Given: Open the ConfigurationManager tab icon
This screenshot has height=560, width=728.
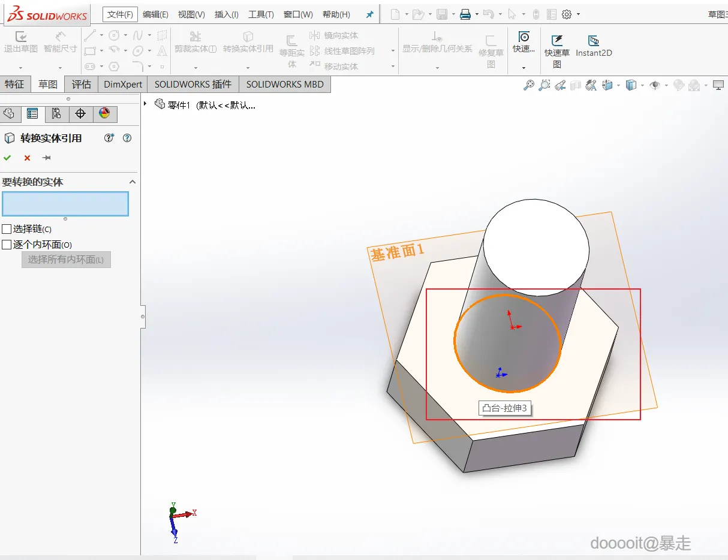Looking at the screenshot, I should point(56,113).
